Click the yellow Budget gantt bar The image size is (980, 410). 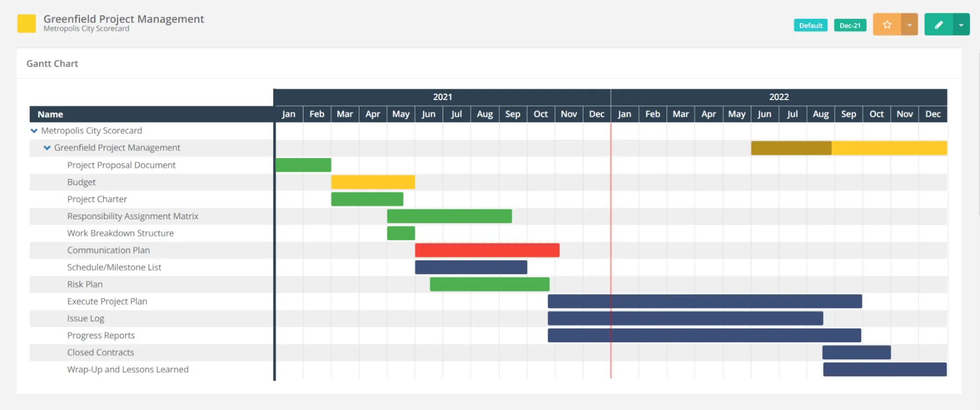tap(373, 182)
